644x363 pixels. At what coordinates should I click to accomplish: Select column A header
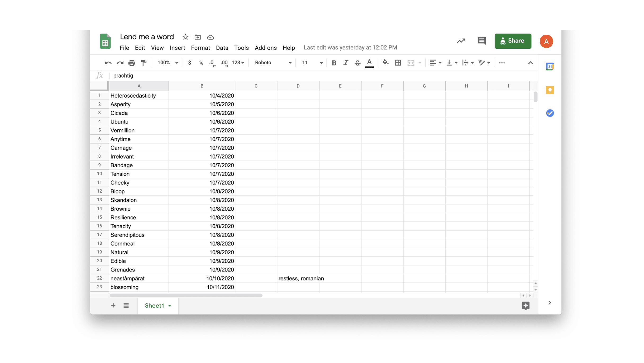(x=139, y=86)
